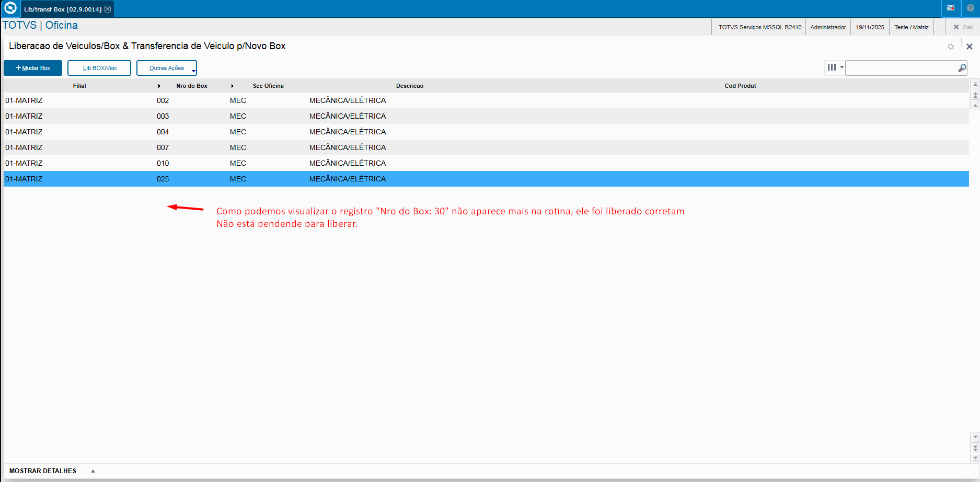Screen dimensions: 980x482
Task: Select the row with box number 002
Action: 486,100
